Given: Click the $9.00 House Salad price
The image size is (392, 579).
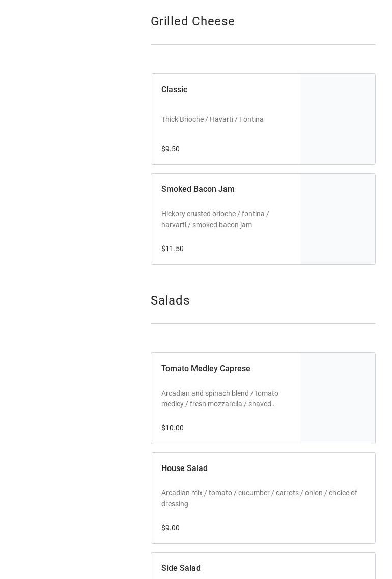Looking at the screenshot, I should (171, 528).
